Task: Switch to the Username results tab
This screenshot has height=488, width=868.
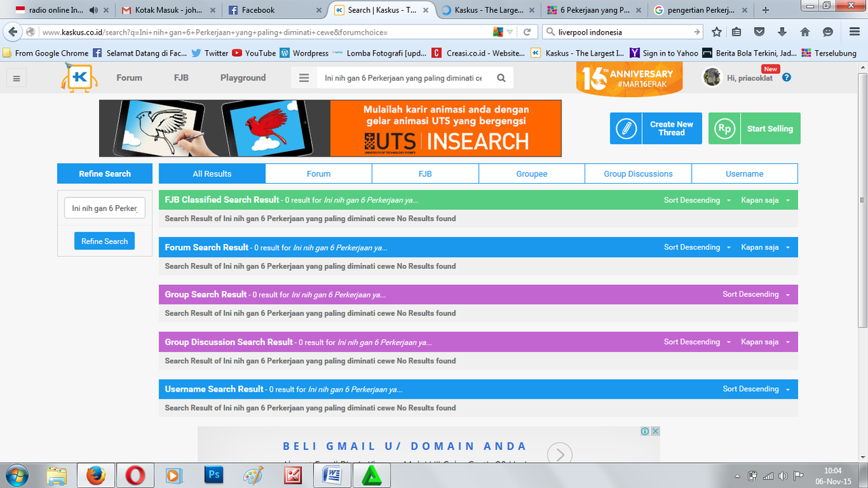Action: click(745, 174)
